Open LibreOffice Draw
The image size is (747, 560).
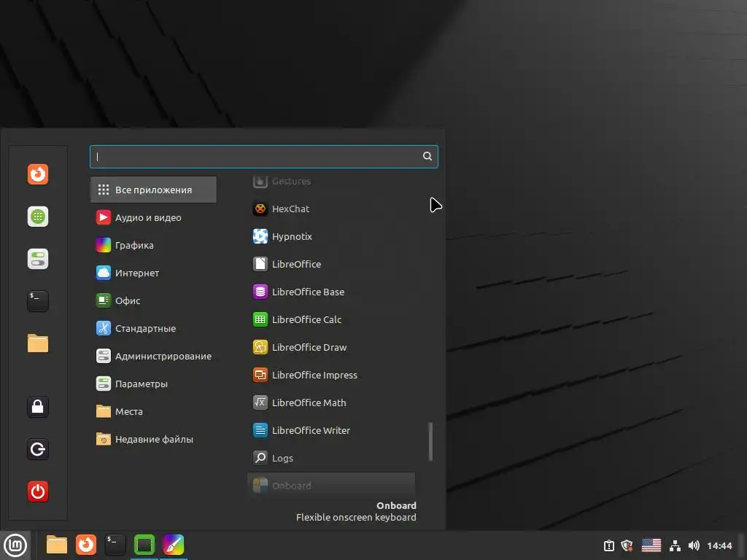(331, 347)
